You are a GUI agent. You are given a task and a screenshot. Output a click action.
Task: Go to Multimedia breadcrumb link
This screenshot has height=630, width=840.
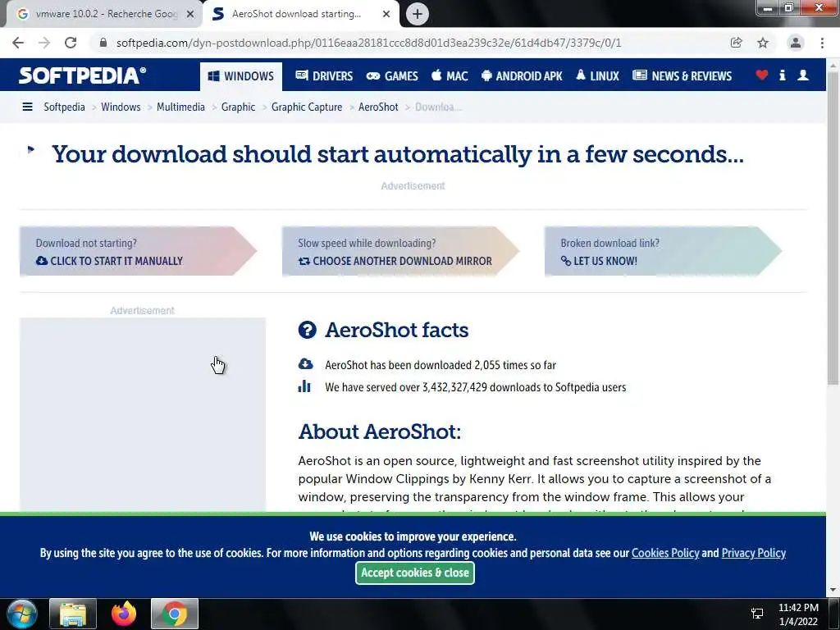[180, 107]
